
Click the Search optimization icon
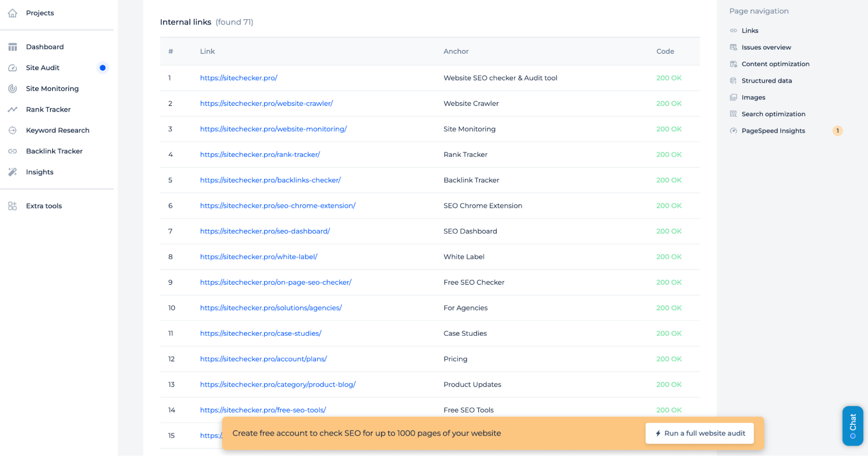[x=733, y=114]
